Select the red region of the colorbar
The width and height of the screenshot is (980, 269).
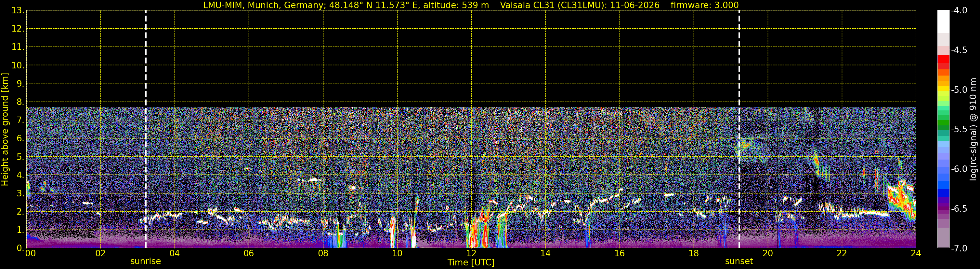944,62
